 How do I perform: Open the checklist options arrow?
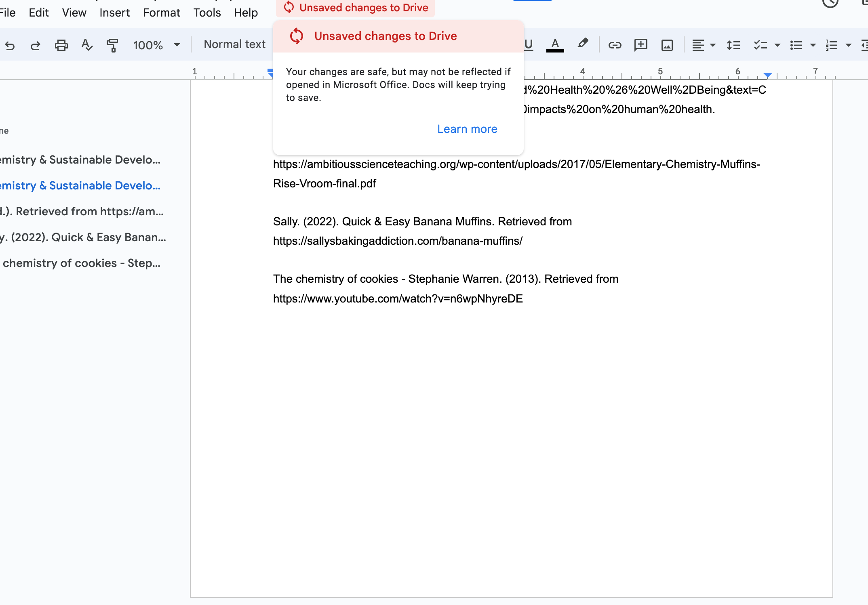click(x=777, y=45)
